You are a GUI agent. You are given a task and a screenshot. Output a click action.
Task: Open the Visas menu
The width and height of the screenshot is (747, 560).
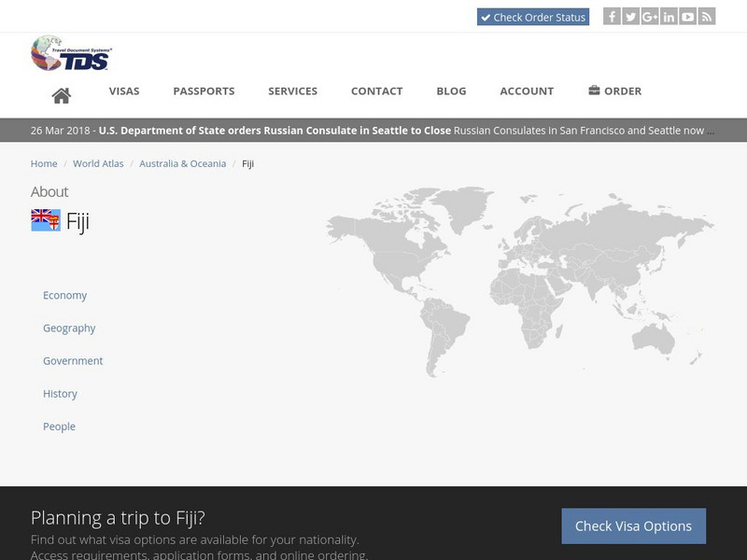click(124, 91)
